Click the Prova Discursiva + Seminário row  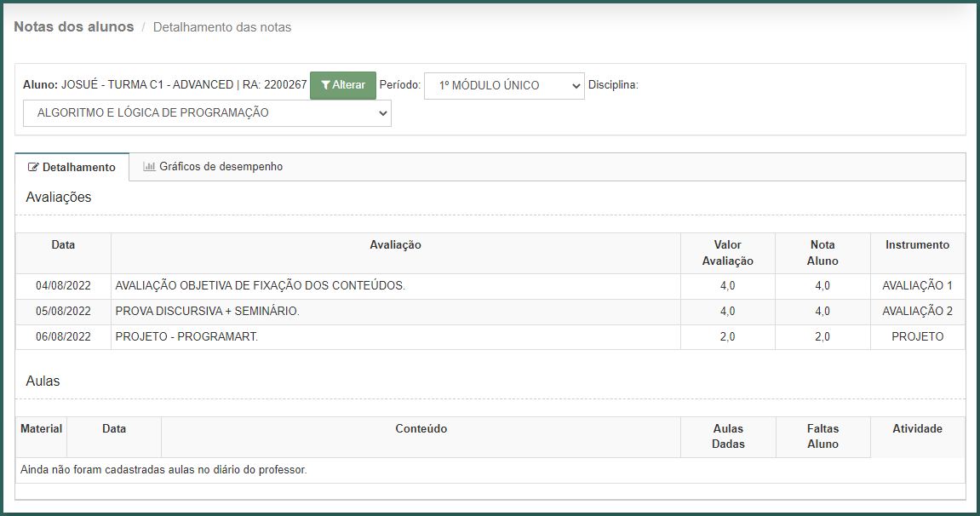(x=207, y=312)
